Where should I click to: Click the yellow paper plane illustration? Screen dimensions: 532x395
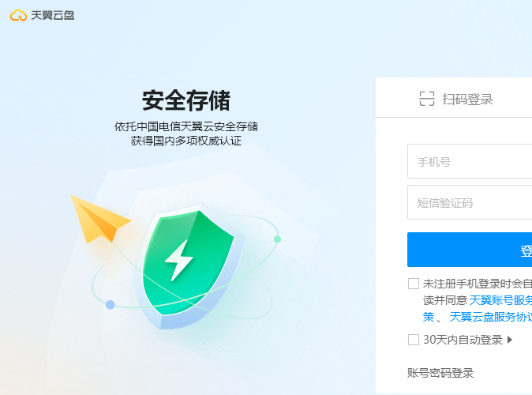click(x=99, y=219)
